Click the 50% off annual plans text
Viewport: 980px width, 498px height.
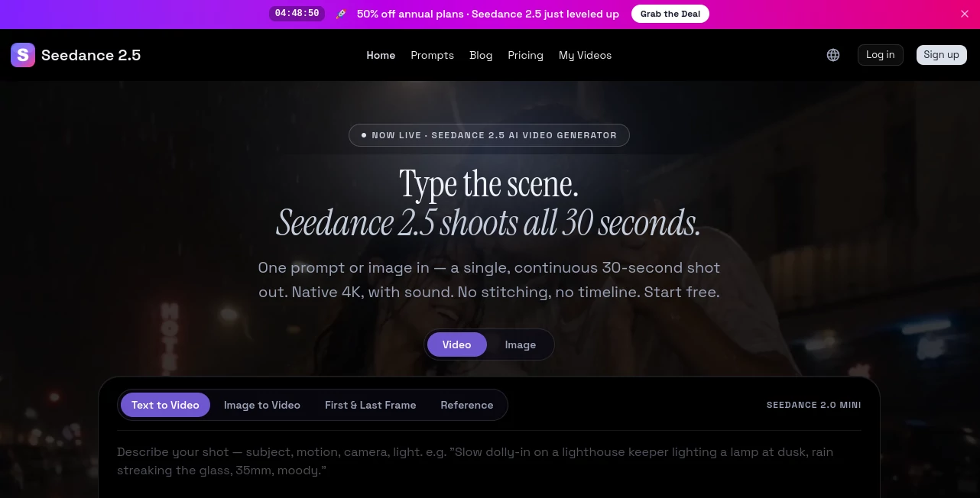(x=488, y=14)
